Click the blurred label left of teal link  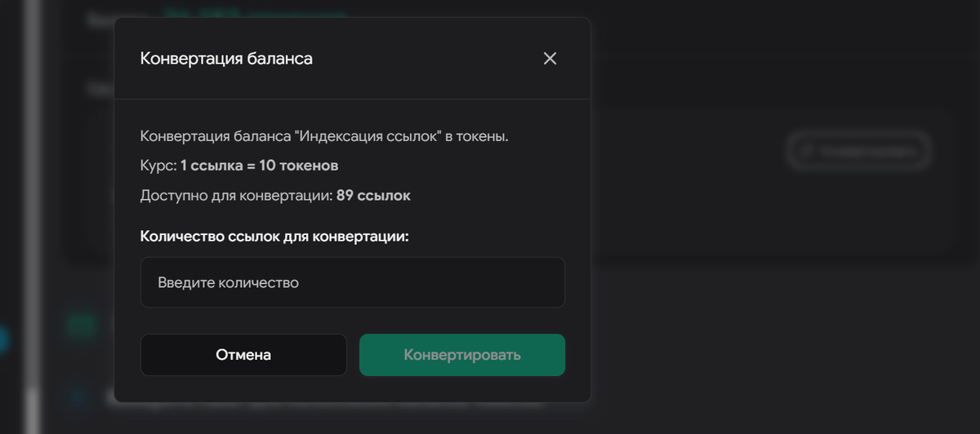point(102,18)
